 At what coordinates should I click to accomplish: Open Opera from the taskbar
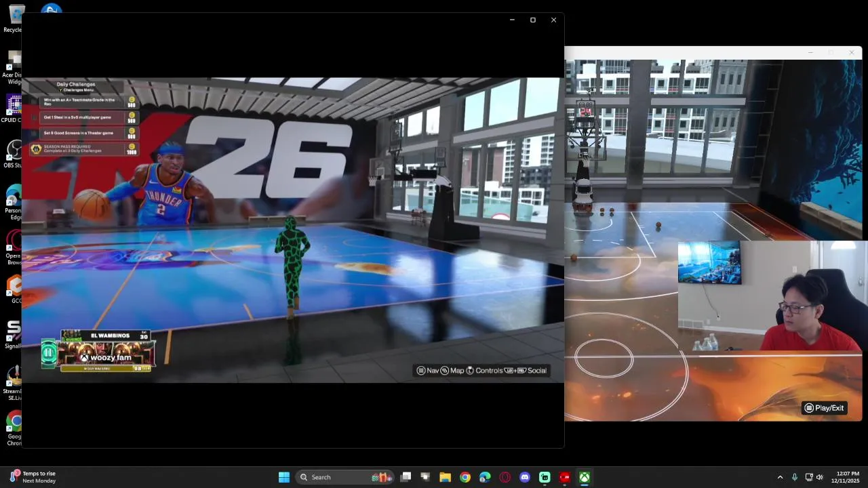[x=505, y=477]
